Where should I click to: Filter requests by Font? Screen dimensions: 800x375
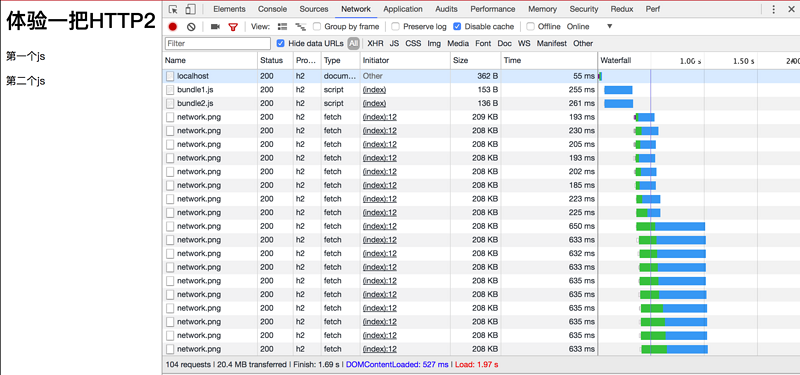(x=483, y=43)
